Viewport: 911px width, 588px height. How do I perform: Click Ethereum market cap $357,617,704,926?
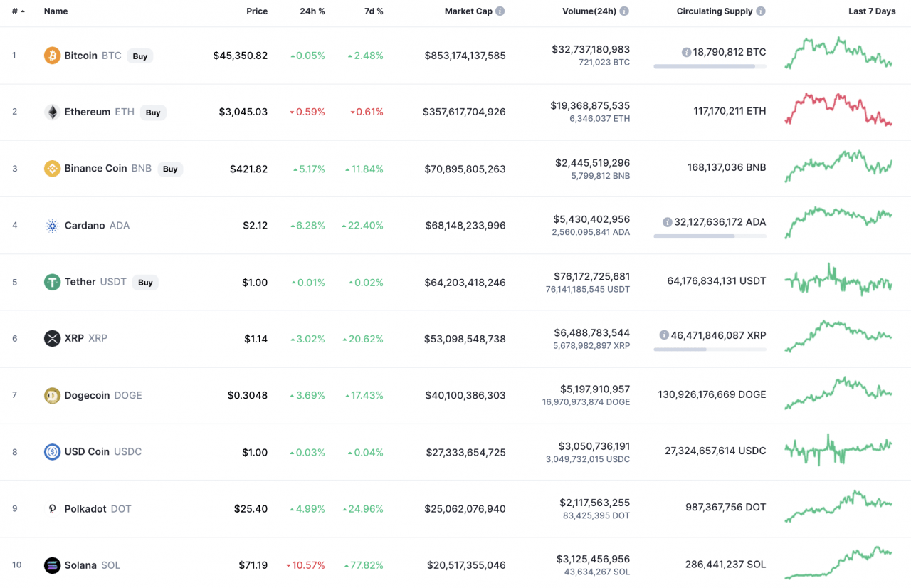tap(464, 112)
